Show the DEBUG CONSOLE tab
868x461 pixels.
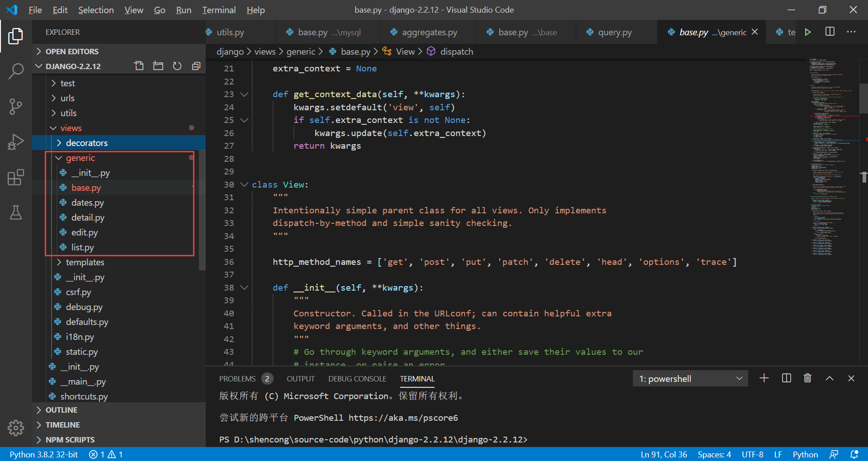(357, 379)
